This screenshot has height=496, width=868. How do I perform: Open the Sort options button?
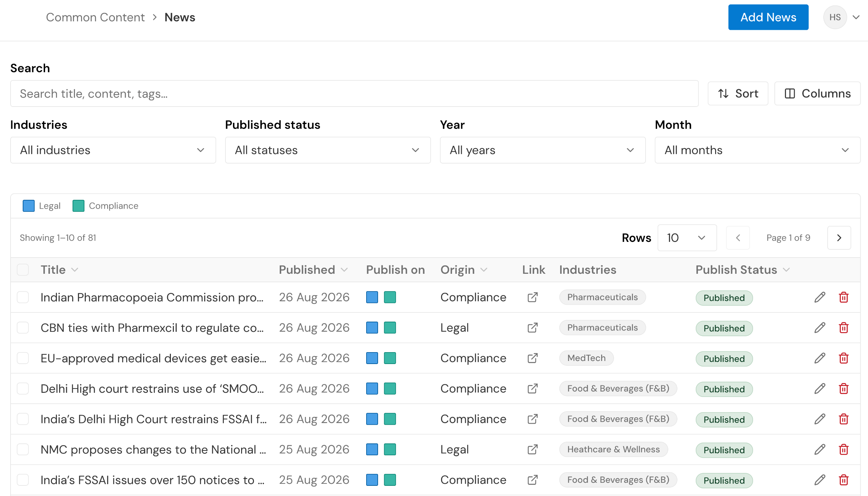[737, 93]
